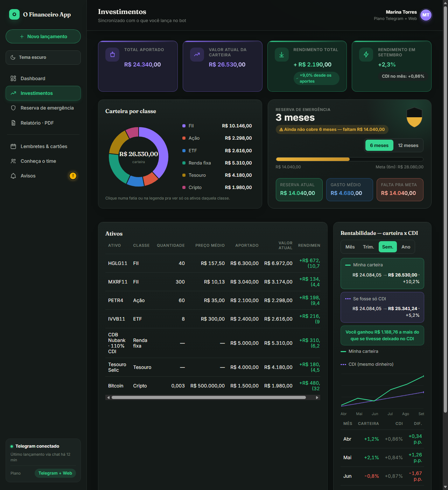Toggle CDI (mesmo dinheiro) series in legend

(367, 364)
